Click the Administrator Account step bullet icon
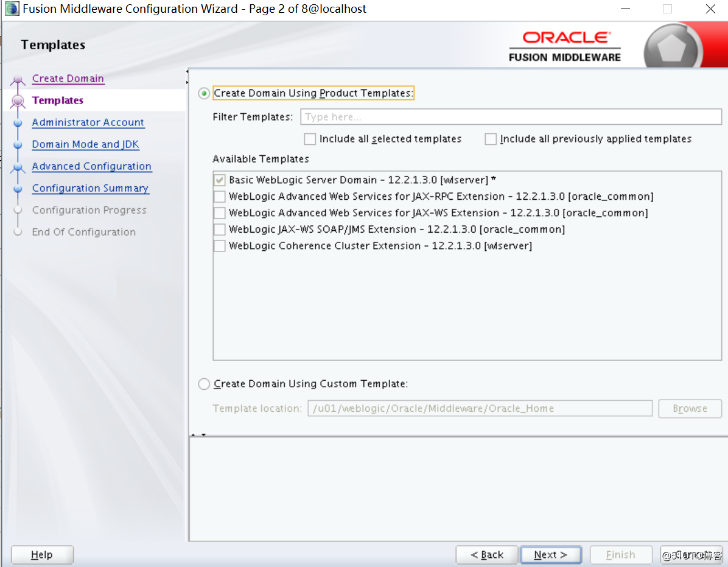Image resolution: width=728 pixels, height=567 pixels. [18, 122]
